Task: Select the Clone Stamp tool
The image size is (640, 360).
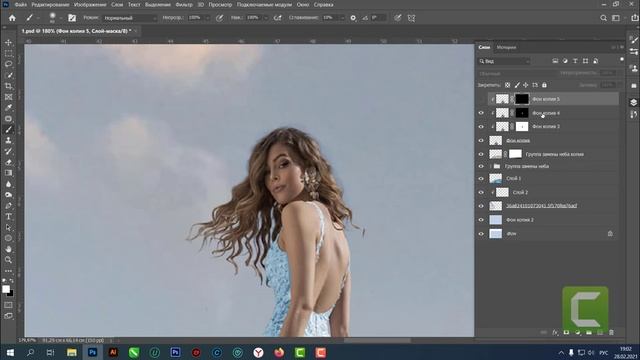Action: pos(8,140)
